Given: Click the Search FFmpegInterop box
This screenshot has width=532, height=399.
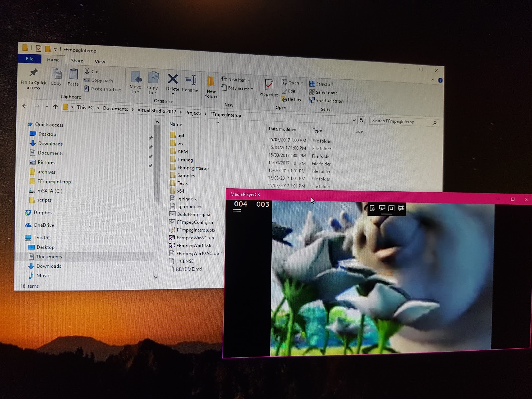Looking at the screenshot, I should click(x=404, y=122).
